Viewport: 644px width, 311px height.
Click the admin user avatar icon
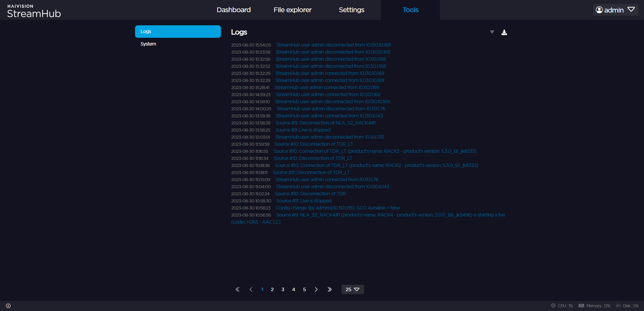[599, 10]
